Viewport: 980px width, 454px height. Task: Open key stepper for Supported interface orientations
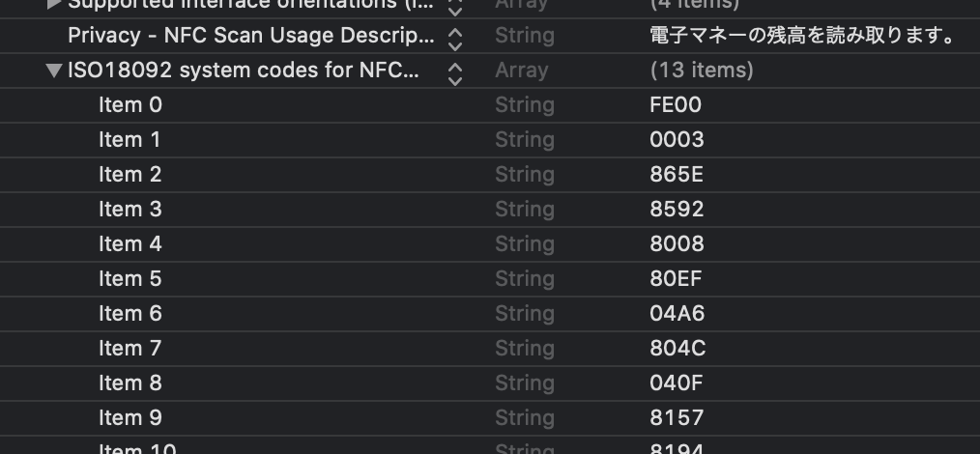(455, 6)
